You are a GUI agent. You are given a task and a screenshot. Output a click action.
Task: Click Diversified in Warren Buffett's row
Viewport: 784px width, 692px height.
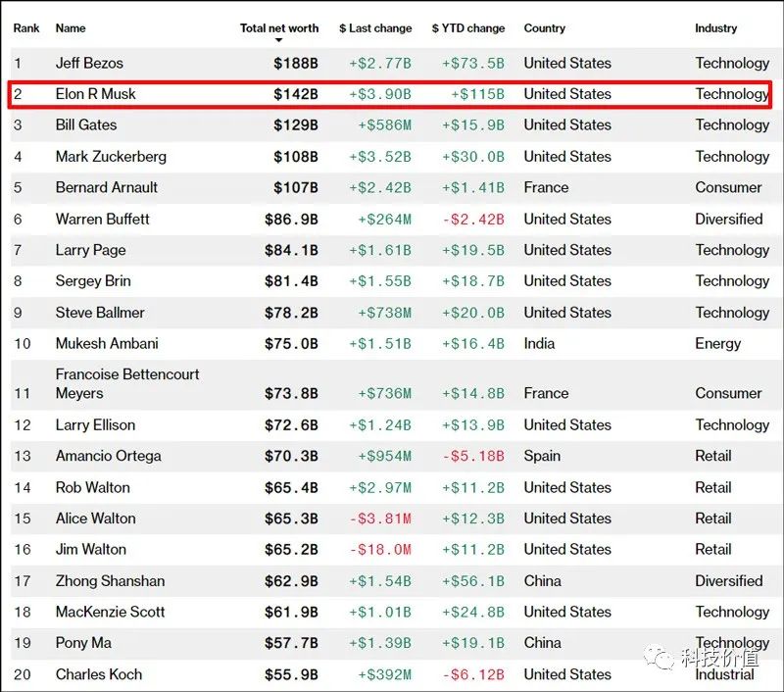[x=729, y=219]
